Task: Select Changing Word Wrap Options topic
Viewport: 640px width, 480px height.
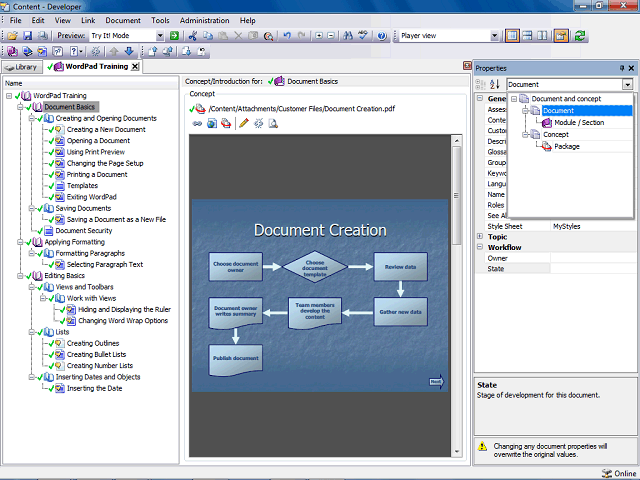Action: 123,321
